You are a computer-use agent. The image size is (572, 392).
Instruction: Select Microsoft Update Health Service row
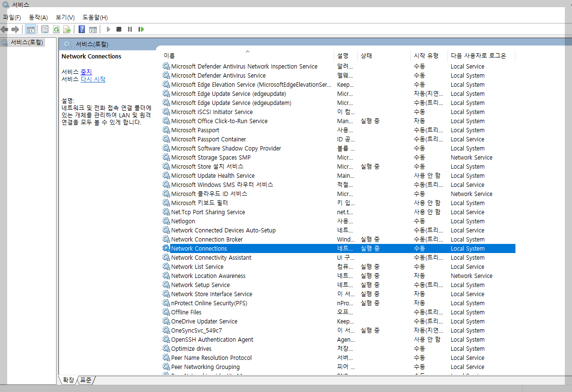(x=338, y=175)
